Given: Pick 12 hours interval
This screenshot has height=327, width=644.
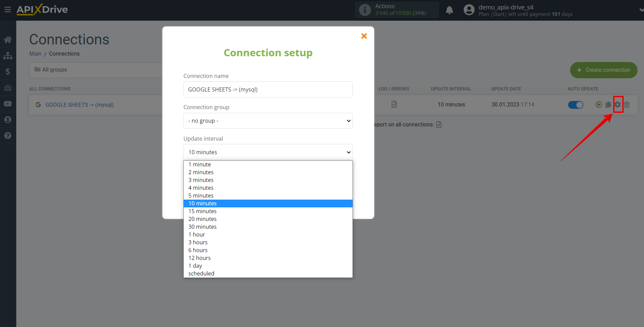Looking at the screenshot, I should (x=268, y=258).
